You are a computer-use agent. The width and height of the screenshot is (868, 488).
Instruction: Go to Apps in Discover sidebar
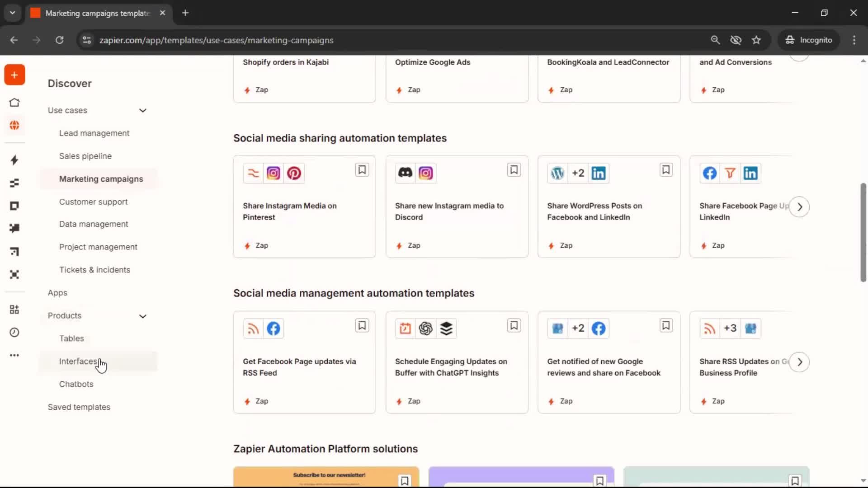coord(57,293)
